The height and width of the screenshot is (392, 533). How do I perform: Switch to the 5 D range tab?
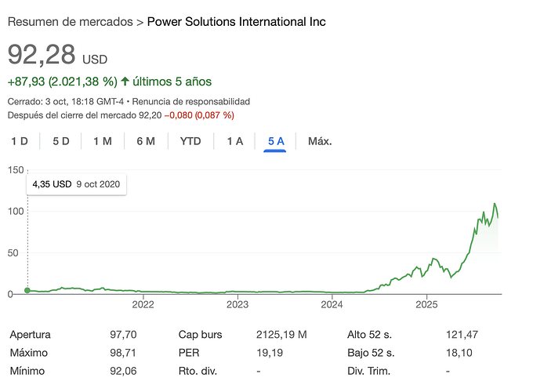coord(61,142)
